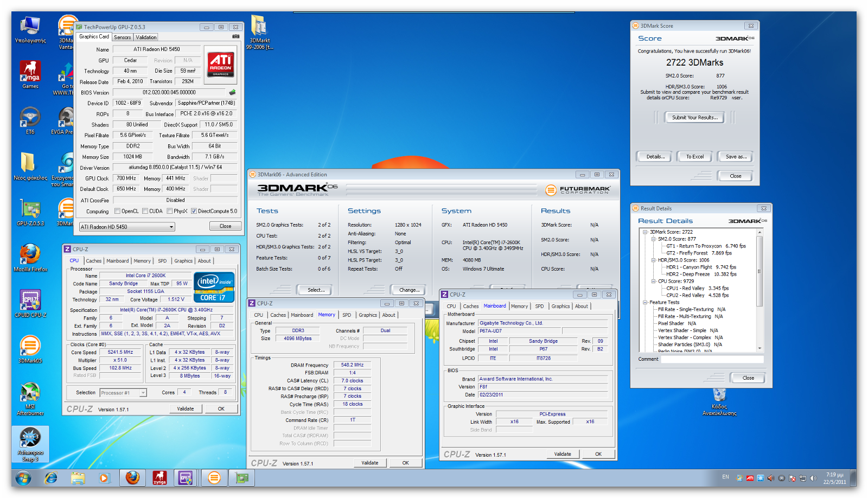Toggle the DirectCompute 5.0 checkbox
This screenshot has width=868, height=498.
click(194, 211)
